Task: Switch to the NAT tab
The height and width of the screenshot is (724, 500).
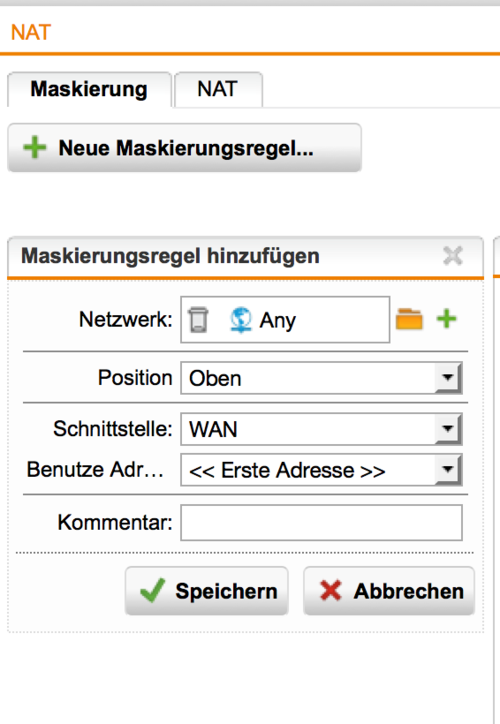Action: pos(218,89)
